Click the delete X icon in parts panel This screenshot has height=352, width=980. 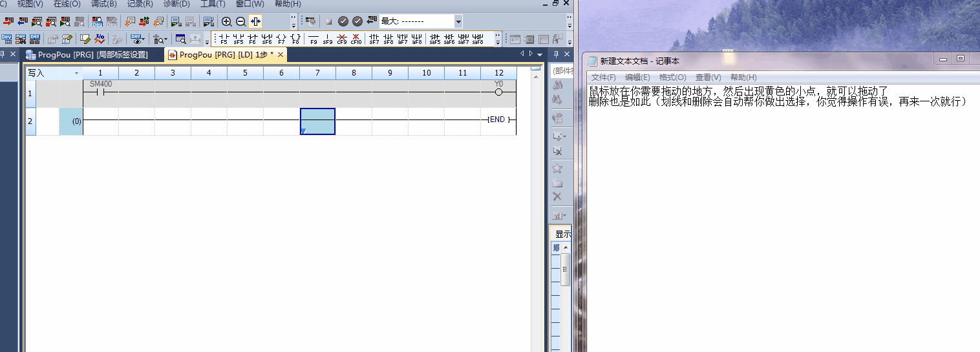[x=557, y=196]
